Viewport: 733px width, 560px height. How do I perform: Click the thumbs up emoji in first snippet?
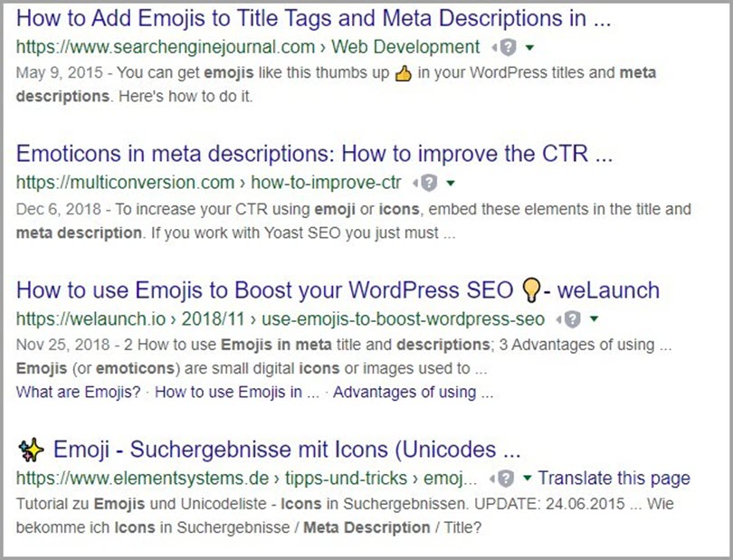tap(404, 74)
